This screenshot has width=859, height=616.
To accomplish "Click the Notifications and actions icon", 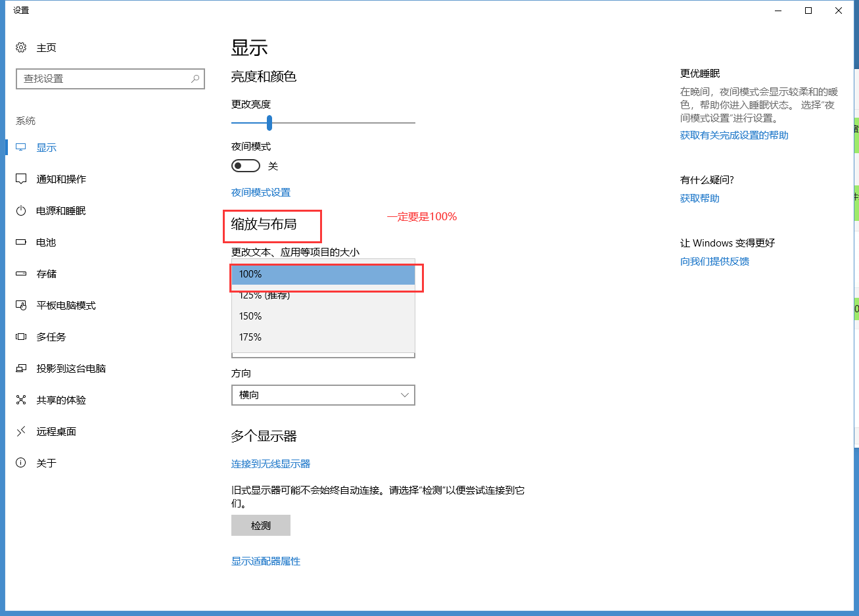I will coord(21,179).
